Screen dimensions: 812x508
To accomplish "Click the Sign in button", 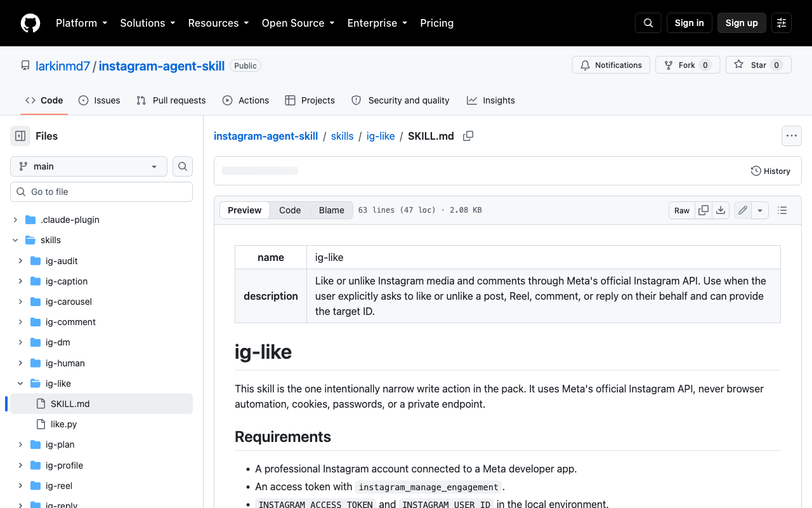I will tap(690, 23).
